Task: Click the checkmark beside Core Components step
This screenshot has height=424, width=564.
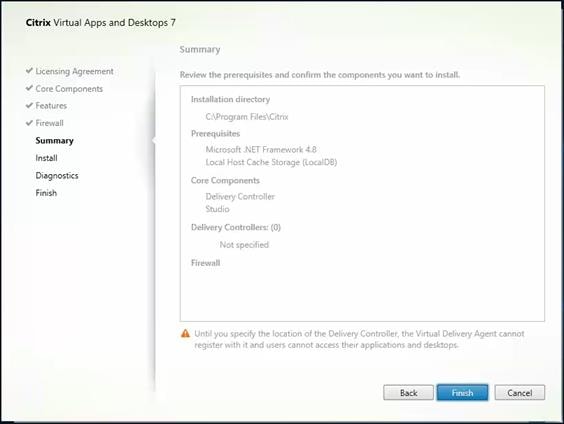Action: point(29,88)
